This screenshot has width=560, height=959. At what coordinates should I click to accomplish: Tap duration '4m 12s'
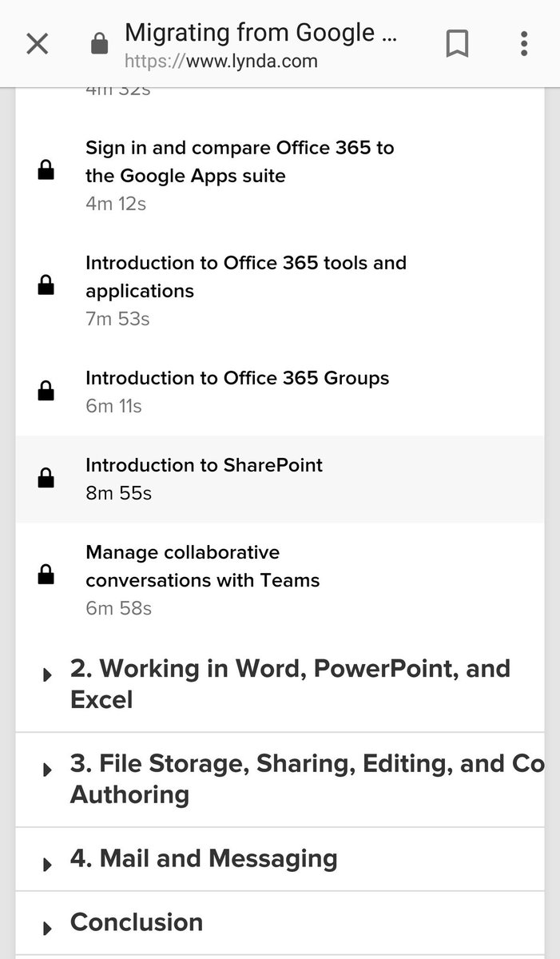coord(116,204)
